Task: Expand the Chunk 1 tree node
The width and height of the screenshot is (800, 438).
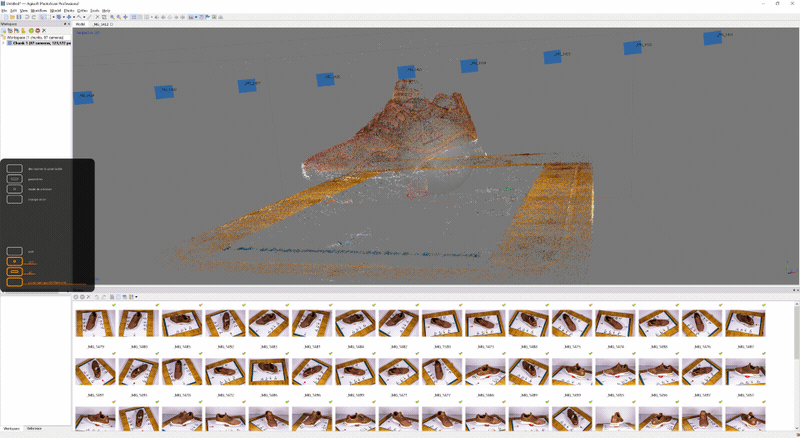Action: pos(3,43)
